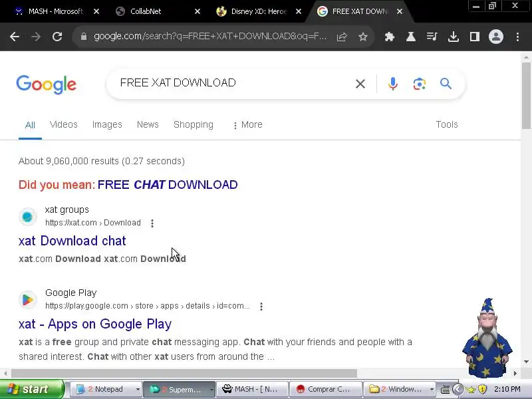The width and height of the screenshot is (532, 399).
Task: Click the vertical scrollbar thumb
Action: (526, 96)
